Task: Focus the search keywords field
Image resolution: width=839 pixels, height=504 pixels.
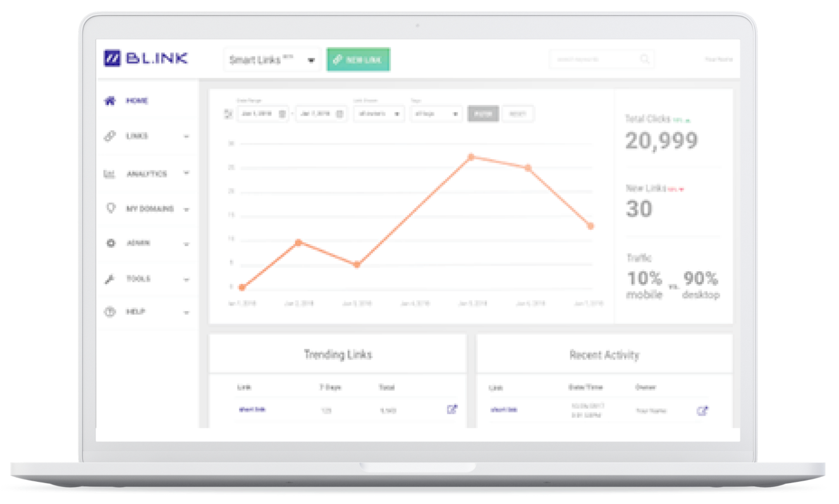Action: [601, 59]
